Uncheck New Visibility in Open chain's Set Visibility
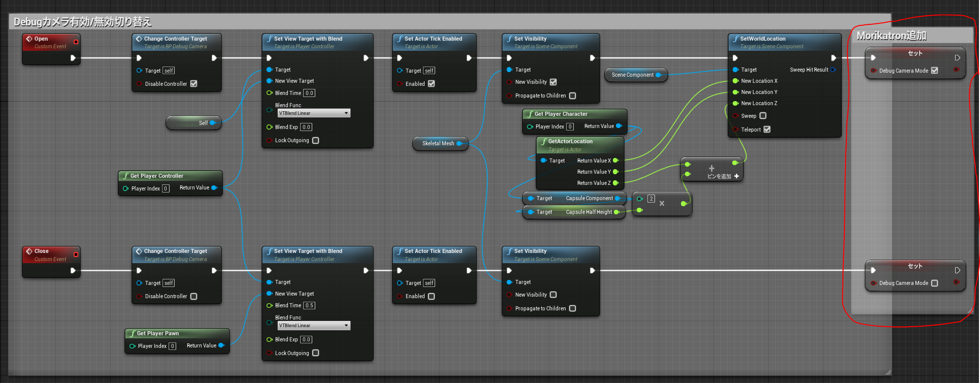This screenshot has width=980, height=383. coord(553,82)
